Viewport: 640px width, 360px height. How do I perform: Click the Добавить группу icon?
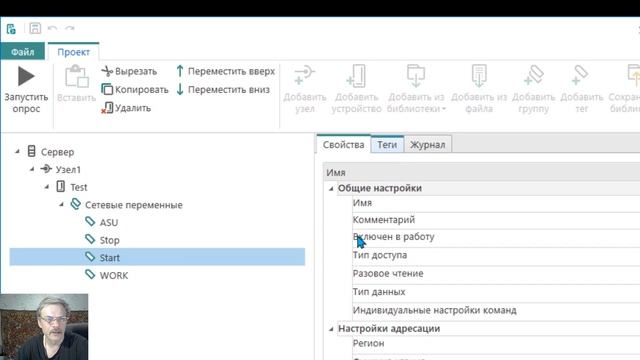[x=533, y=75]
